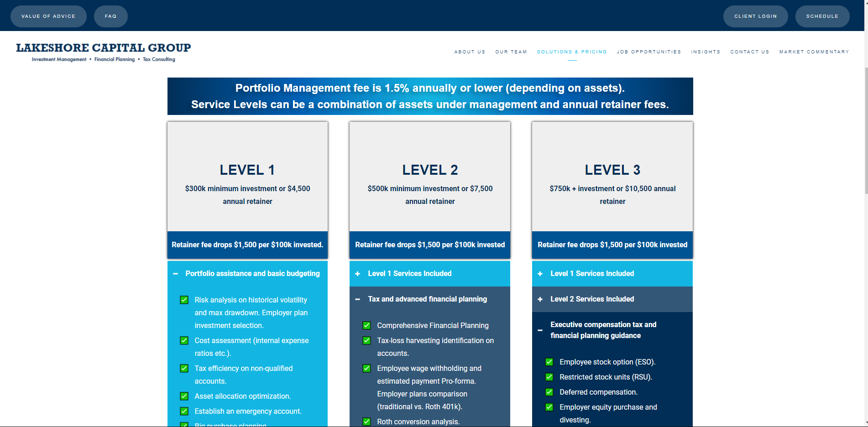Viewport: 868px width, 427px height.
Task: Click "$500k minimum investment or $7,500" text
Action: coord(430,188)
